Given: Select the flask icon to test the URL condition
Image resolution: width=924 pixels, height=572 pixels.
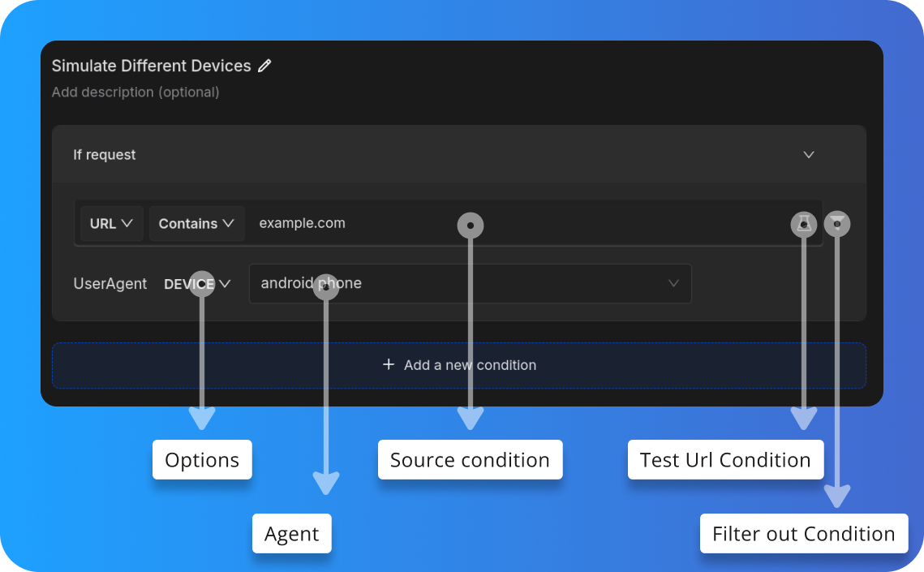Looking at the screenshot, I should [x=803, y=223].
